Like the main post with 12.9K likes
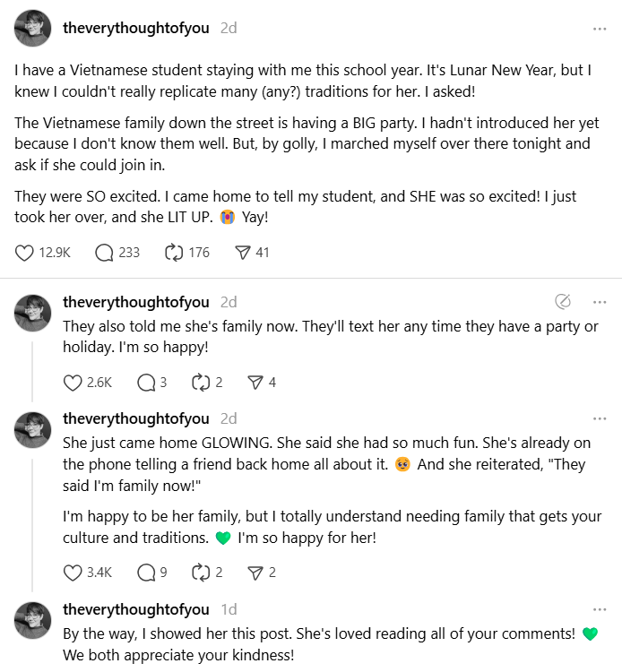The width and height of the screenshot is (622, 672). pyautogui.click(x=25, y=253)
